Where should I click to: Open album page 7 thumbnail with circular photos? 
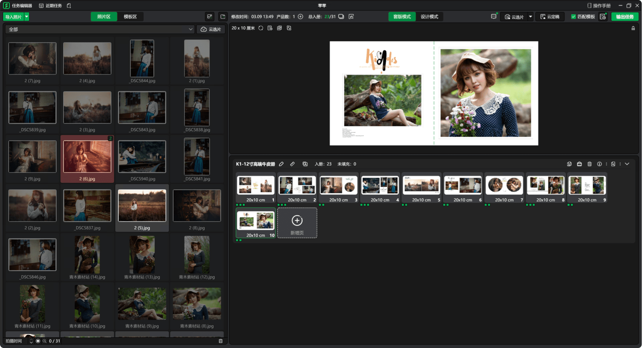click(x=504, y=188)
